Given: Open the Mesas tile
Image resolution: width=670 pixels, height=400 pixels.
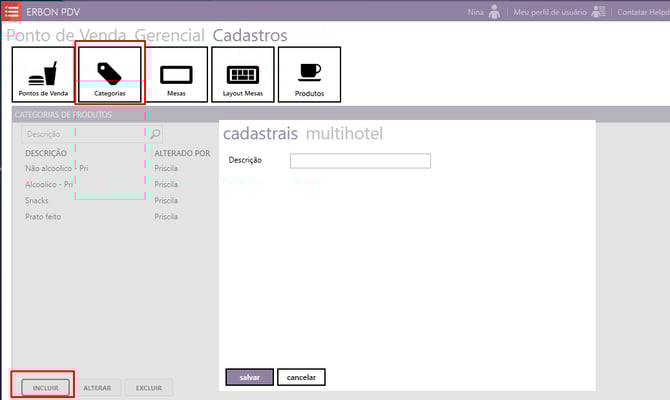Looking at the screenshot, I should (176, 74).
